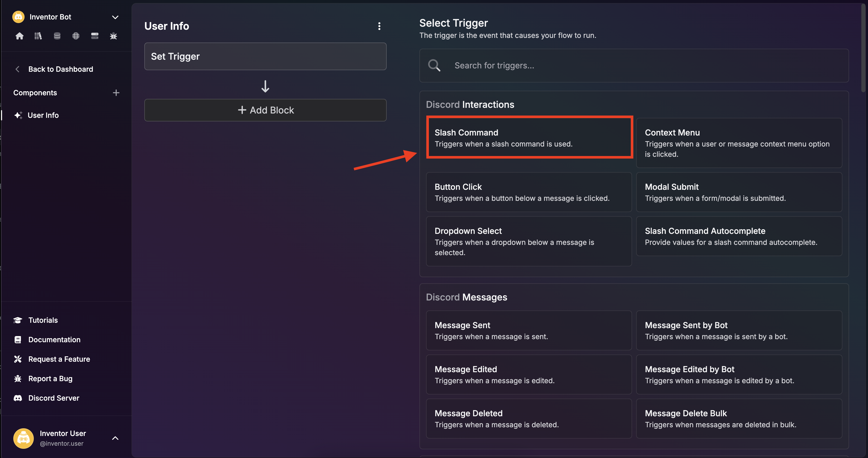Image resolution: width=868 pixels, height=458 pixels.
Task: Click the Documentation book icon
Action: tap(18, 340)
